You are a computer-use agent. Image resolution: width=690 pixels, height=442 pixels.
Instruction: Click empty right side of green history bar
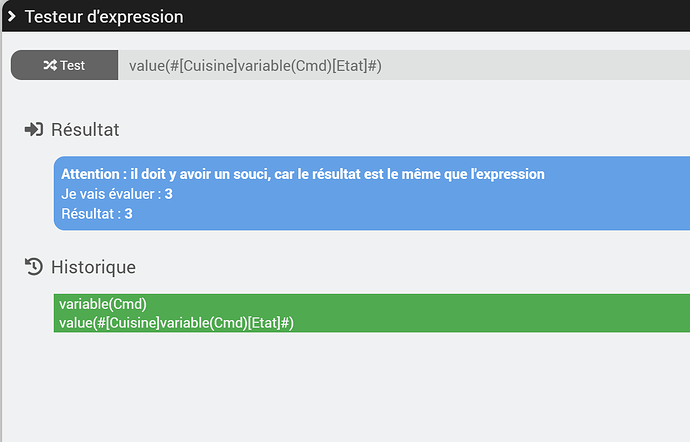coord(550,312)
